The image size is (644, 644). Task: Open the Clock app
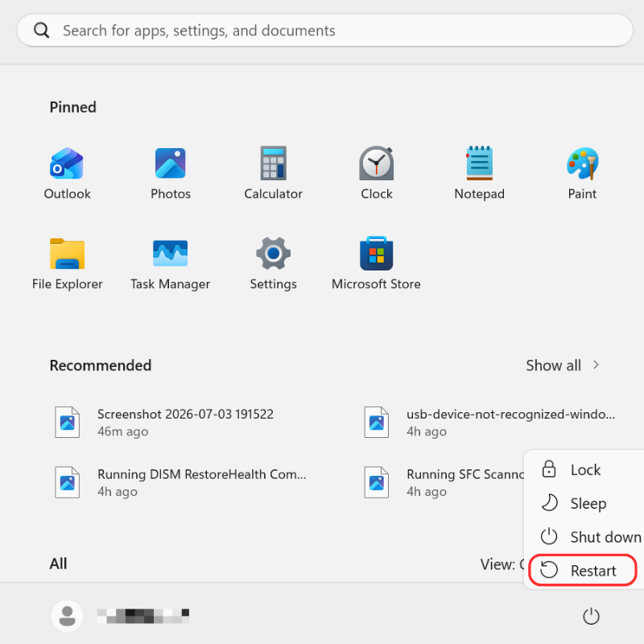click(376, 173)
